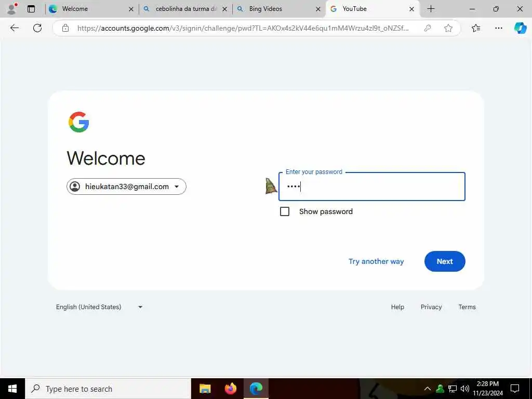Close the Bing Videos tab
The image size is (532, 399).
click(318, 9)
